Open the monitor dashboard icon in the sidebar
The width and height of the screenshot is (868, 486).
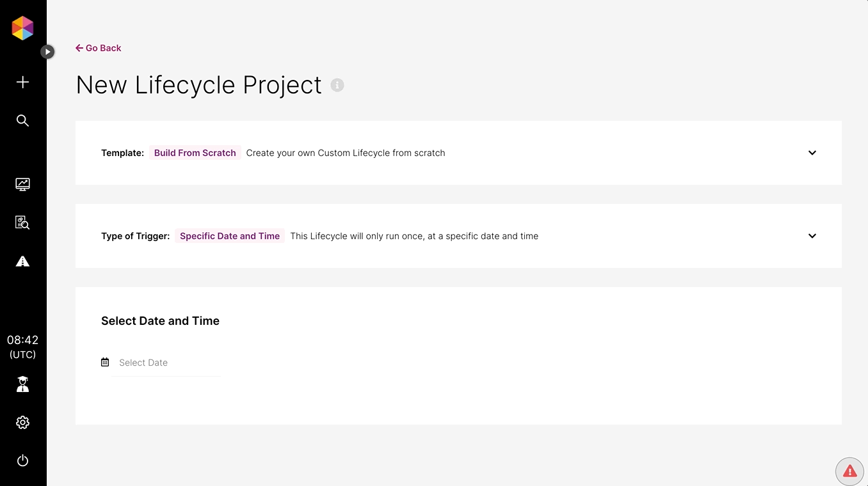22,184
